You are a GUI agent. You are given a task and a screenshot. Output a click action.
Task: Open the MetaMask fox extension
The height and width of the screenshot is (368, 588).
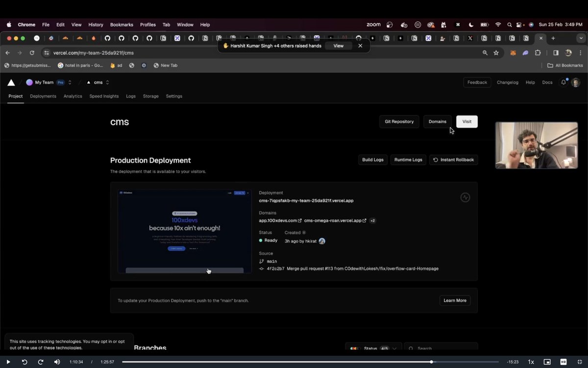pos(513,53)
